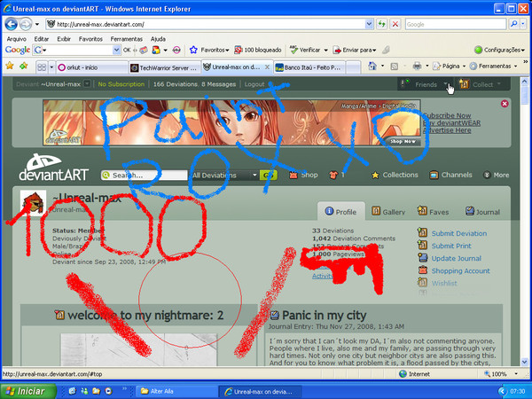The image size is (532, 399).
Task: Expand the Página command bar dropdown
Action: pyautogui.click(x=464, y=66)
